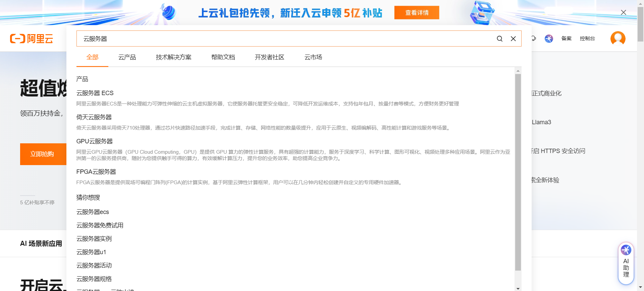Choose the 云服务器免费试用 suggestion
644x291 pixels.
100,225
